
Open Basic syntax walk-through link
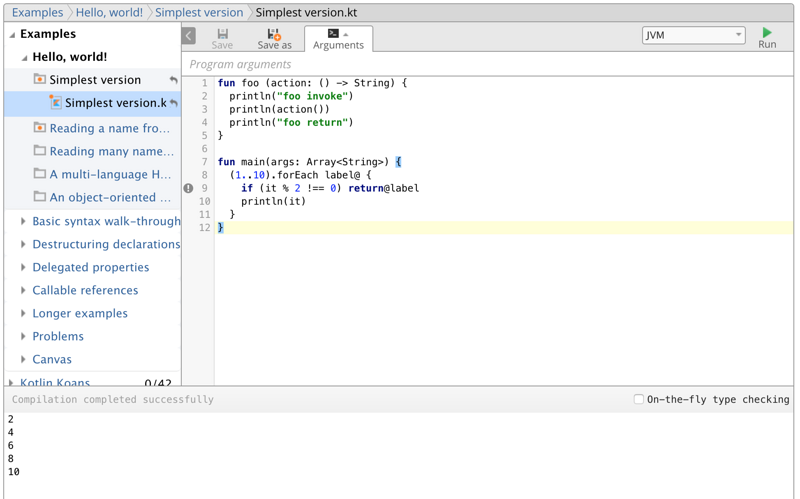(106, 221)
